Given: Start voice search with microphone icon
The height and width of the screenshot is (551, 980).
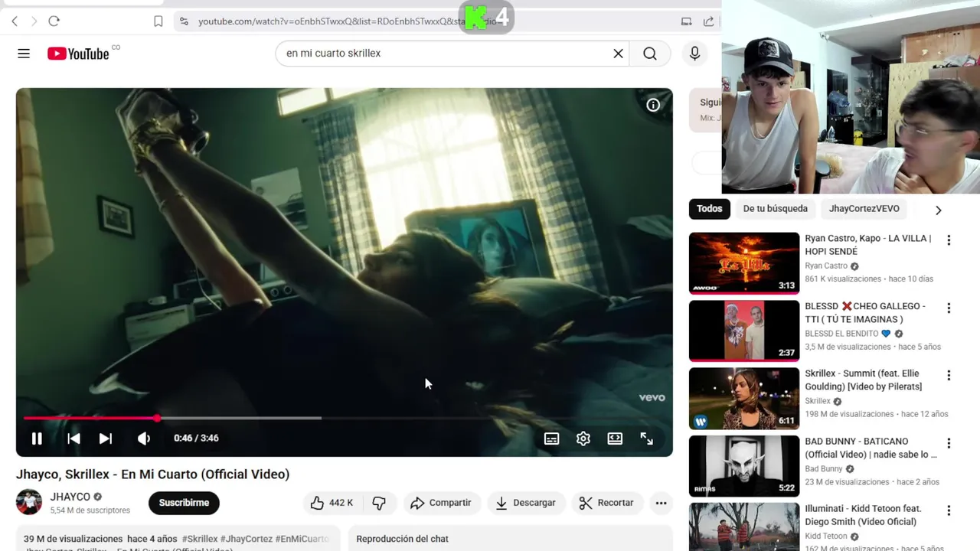Looking at the screenshot, I should [x=694, y=54].
